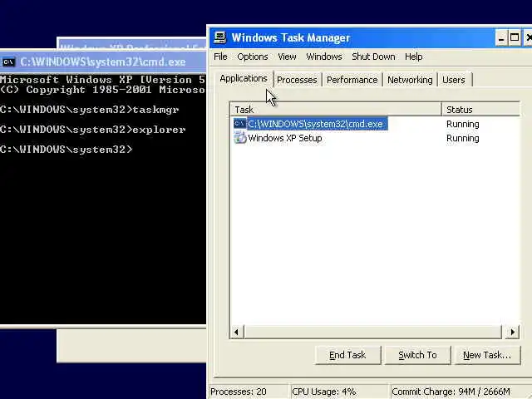The width and height of the screenshot is (532, 399).
Task: Minimize the Windows Task Manager window
Action: [x=501, y=38]
